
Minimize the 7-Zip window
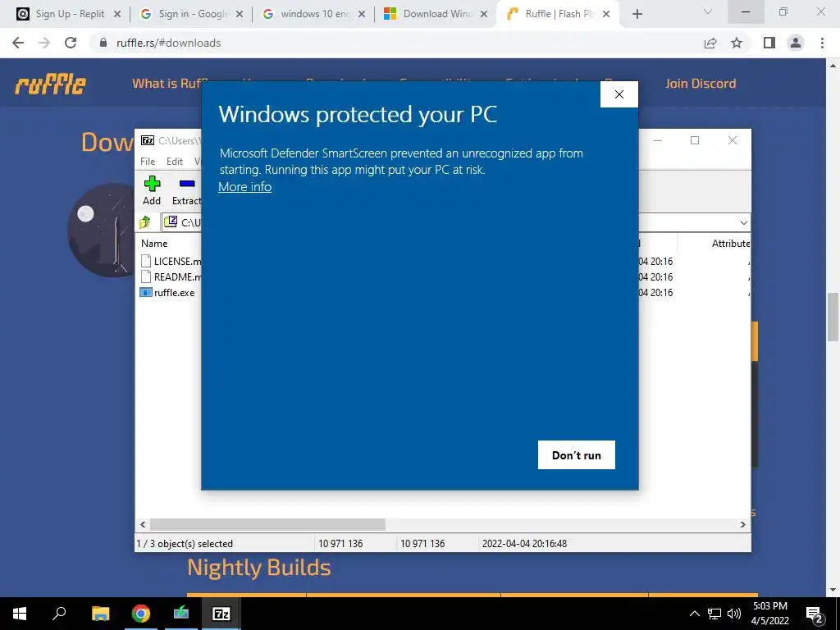658,140
